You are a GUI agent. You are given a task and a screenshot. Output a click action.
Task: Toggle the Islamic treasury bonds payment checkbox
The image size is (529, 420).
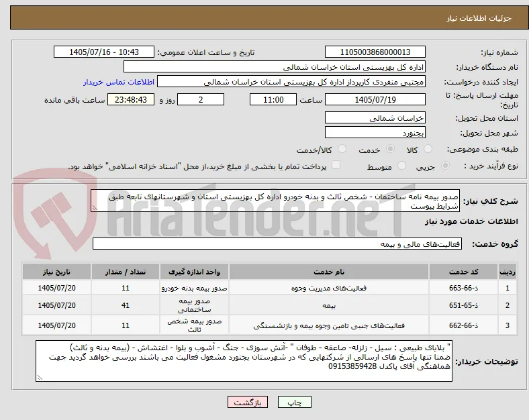click(336, 165)
